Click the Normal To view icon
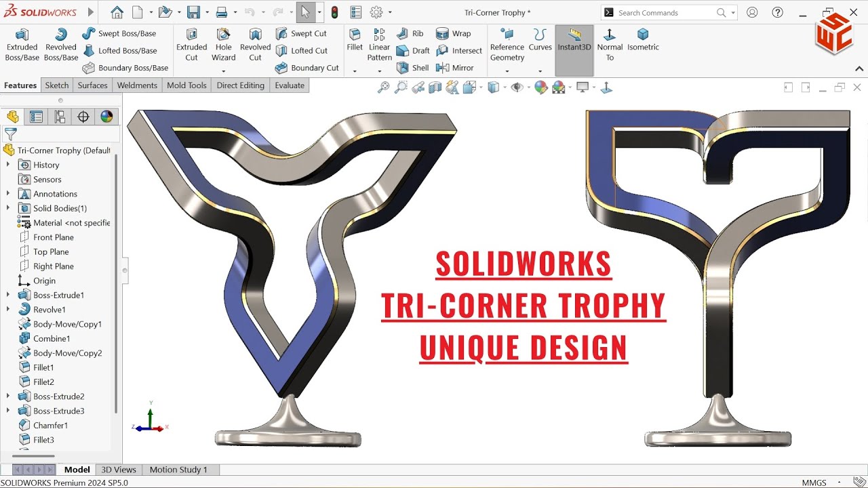Screen dimensions: 868x488 [610, 45]
